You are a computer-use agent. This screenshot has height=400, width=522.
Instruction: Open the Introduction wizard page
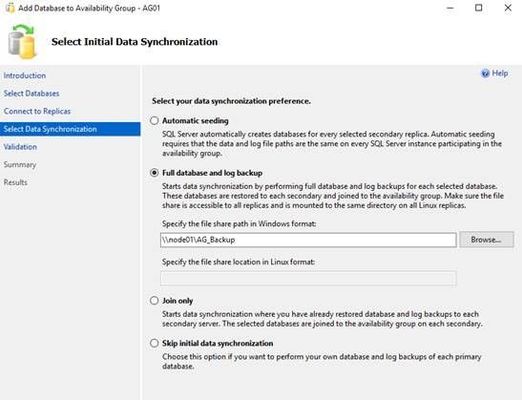point(25,76)
